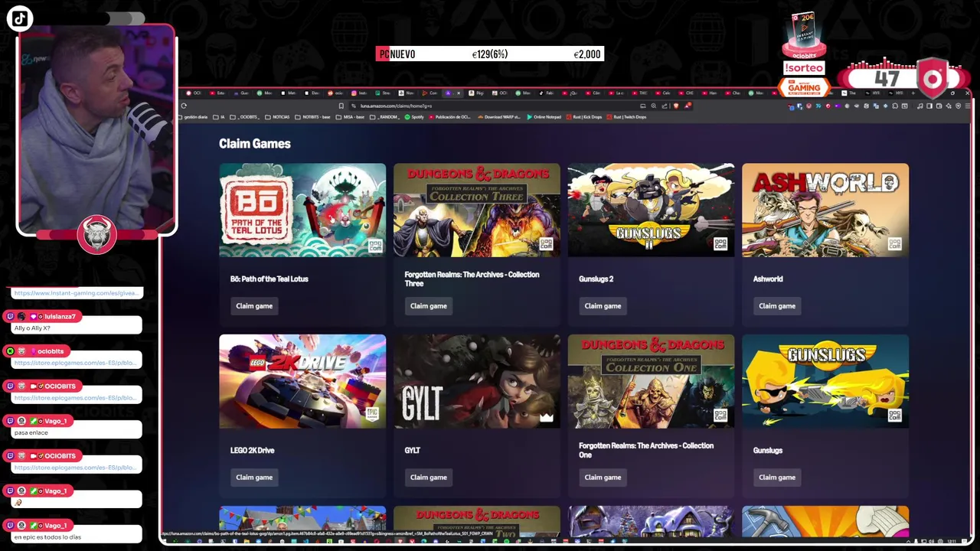Click Claim game under Gunslugs 2
Viewport: 980px width, 551px height.
tap(603, 306)
